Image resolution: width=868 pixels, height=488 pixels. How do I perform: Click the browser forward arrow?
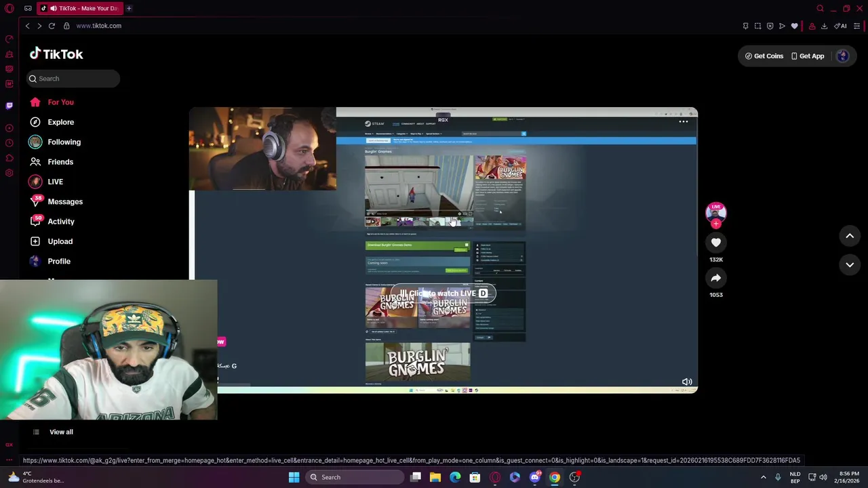click(39, 26)
